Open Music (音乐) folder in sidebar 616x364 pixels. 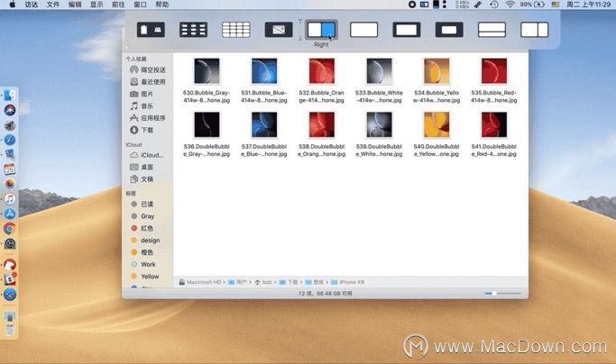click(142, 106)
